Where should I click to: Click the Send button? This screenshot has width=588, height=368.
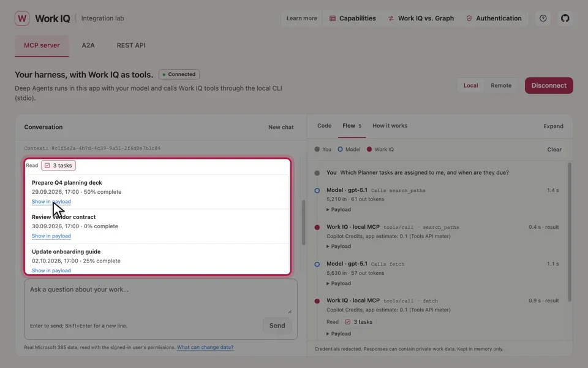point(277,326)
